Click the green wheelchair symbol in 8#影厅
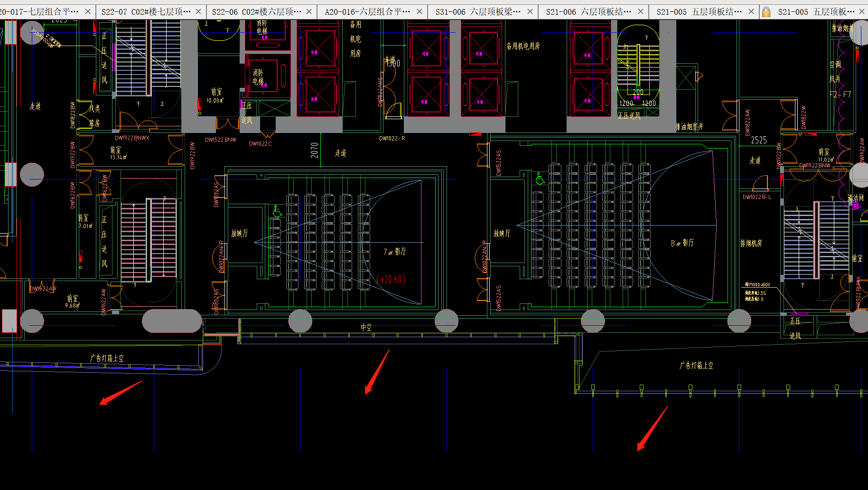This screenshot has height=490, width=868. pos(540,179)
